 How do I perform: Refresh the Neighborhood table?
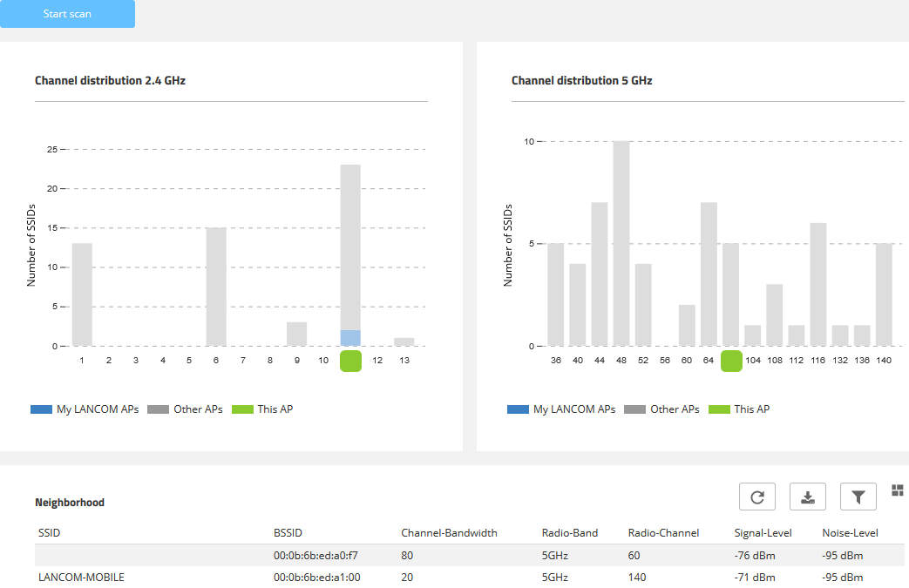[x=756, y=497]
